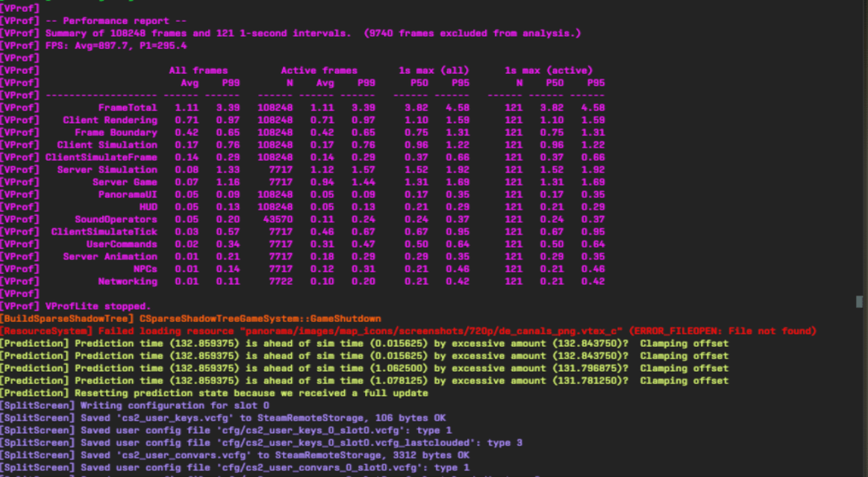This screenshot has height=477, width=868.
Task: Select the Client Rendering row label
Action: click(110, 120)
